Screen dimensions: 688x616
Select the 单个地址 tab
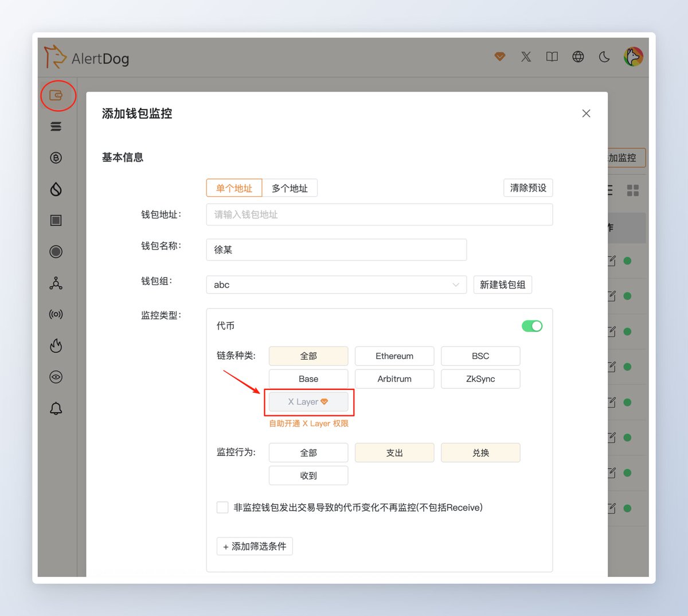[x=234, y=188]
